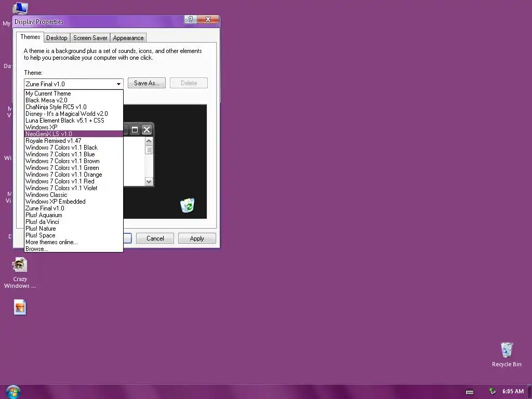The height and width of the screenshot is (399, 532).
Task: Select Windows 7 Colors v1.1 Black
Action: (74, 148)
